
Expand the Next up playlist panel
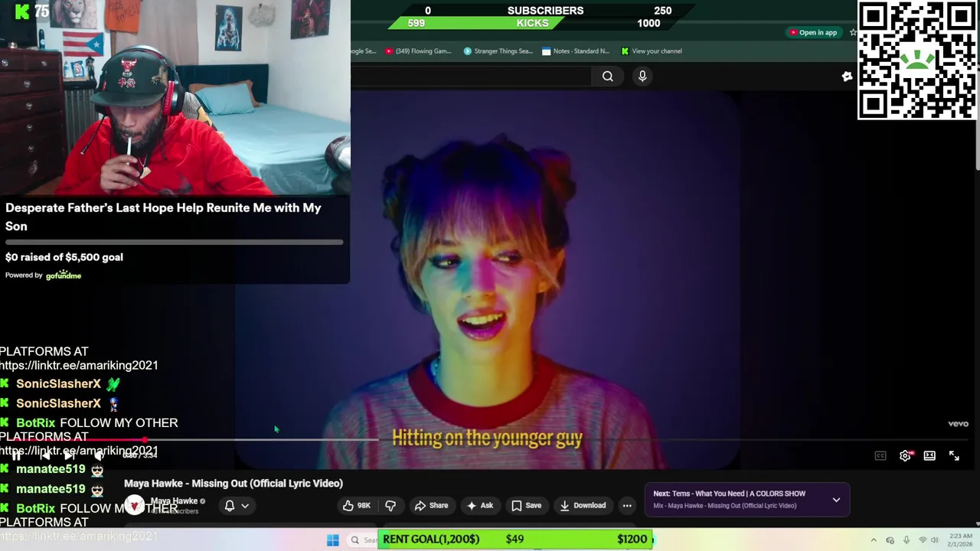836,500
